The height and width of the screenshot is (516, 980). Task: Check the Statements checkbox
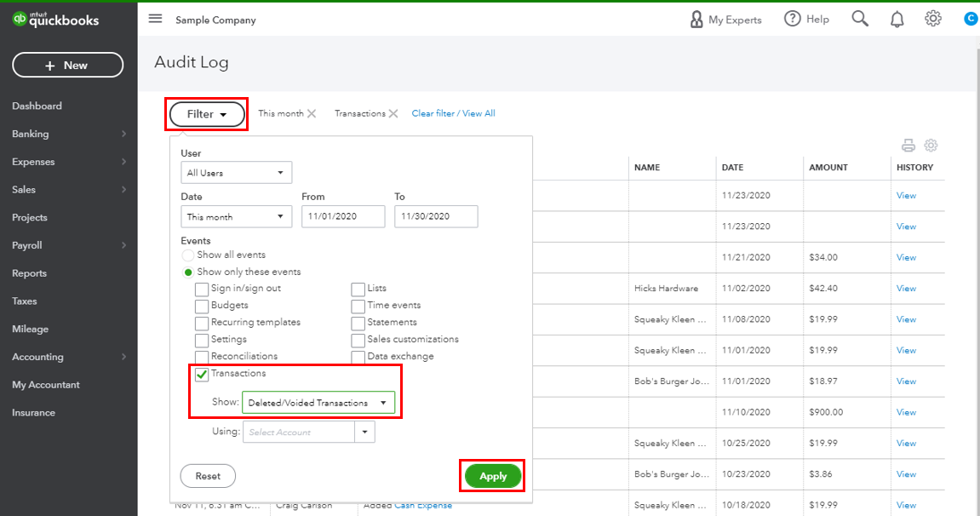pos(358,323)
